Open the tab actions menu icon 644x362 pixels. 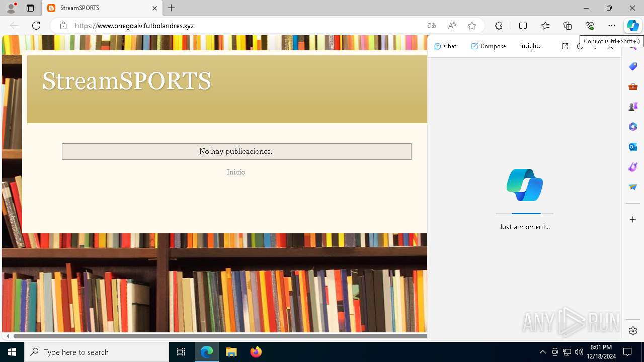coord(30,8)
